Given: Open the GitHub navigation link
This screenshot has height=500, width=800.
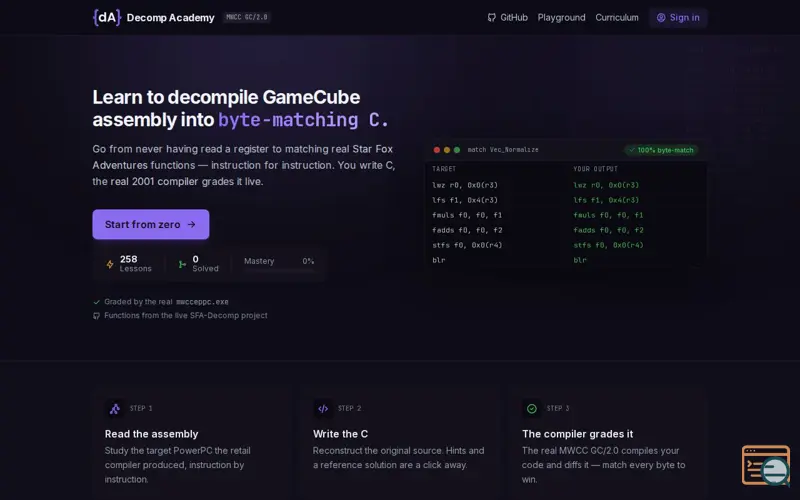Looking at the screenshot, I should click(508, 18).
